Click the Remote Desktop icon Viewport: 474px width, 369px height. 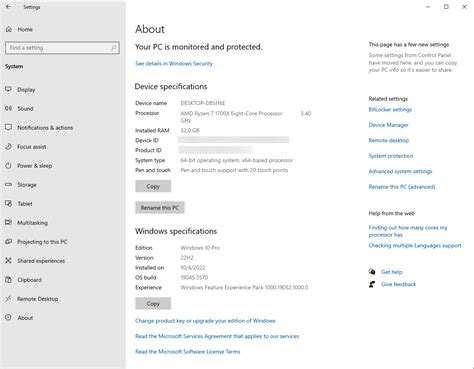tap(8, 299)
